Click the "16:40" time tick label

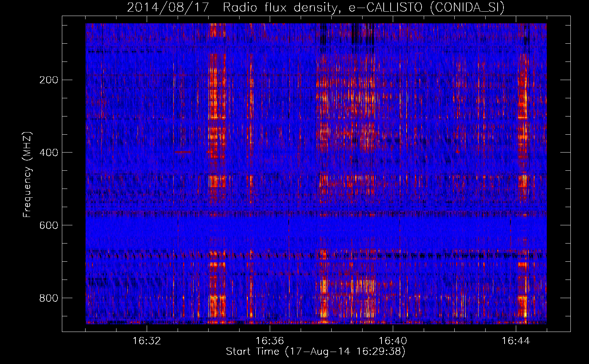tap(393, 341)
